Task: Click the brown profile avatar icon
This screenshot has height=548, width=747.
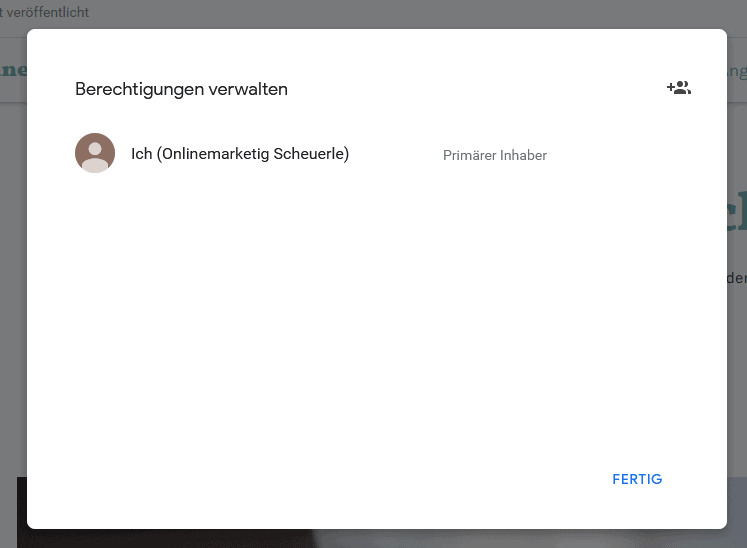Action: [95, 154]
